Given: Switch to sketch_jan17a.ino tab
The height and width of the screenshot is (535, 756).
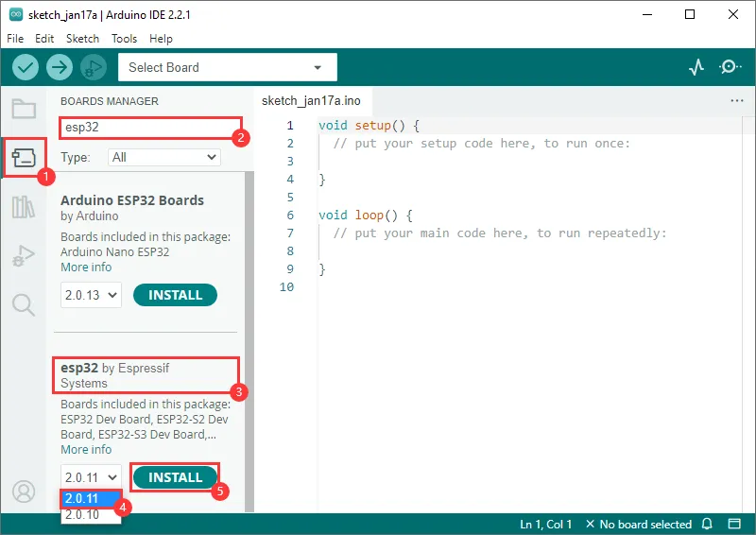Looking at the screenshot, I should (311, 101).
